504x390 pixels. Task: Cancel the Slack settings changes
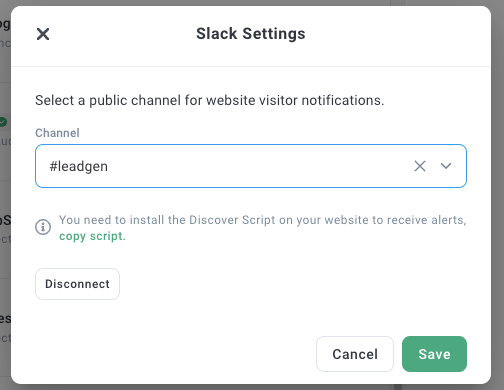click(355, 354)
